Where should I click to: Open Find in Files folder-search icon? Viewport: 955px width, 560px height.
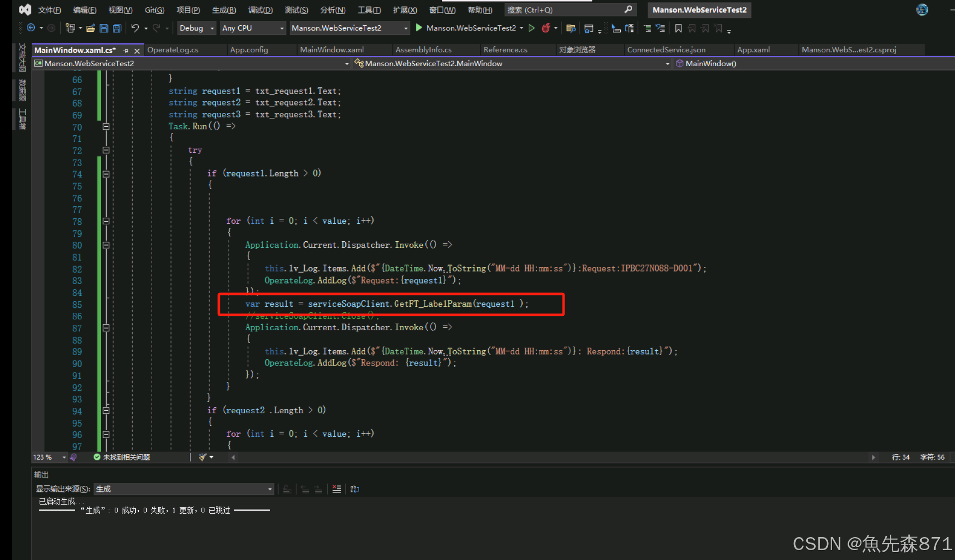click(571, 28)
